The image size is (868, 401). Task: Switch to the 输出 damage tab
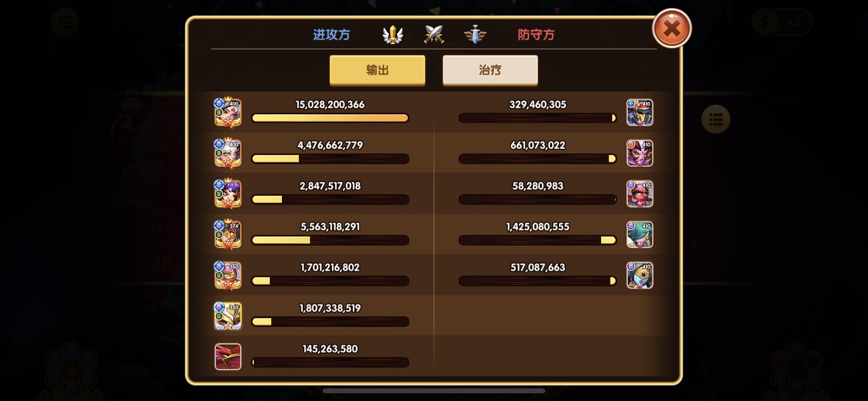tap(377, 70)
